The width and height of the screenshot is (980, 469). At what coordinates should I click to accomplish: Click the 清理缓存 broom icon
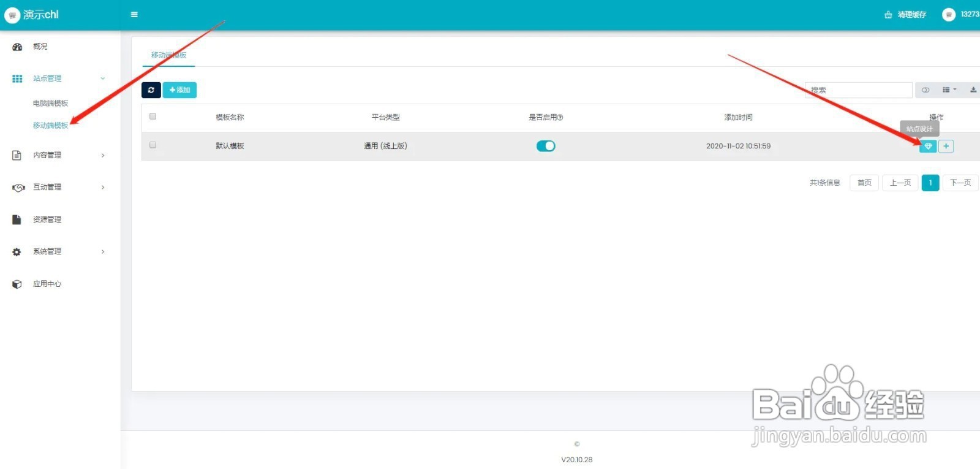[x=888, y=15]
